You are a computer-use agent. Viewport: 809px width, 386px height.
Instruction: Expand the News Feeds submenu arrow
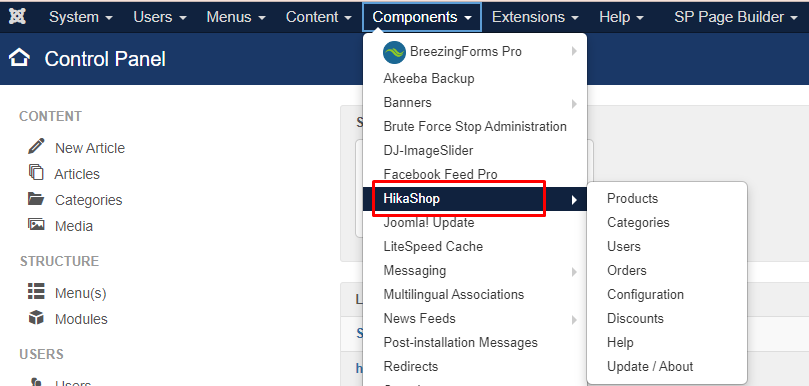pos(574,320)
